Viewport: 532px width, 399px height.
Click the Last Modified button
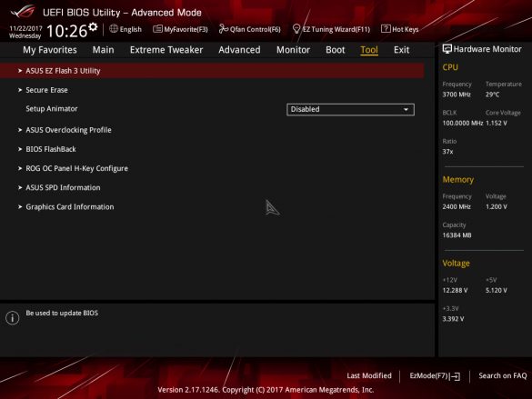(369, 375)
